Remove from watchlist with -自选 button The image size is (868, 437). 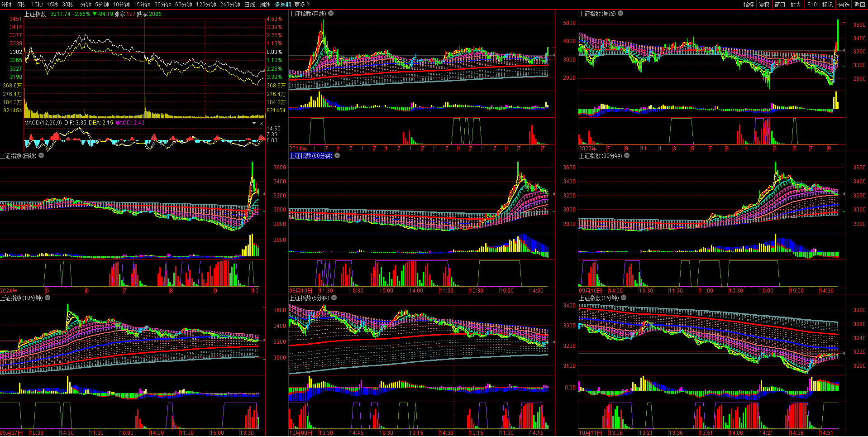(844, 5)
